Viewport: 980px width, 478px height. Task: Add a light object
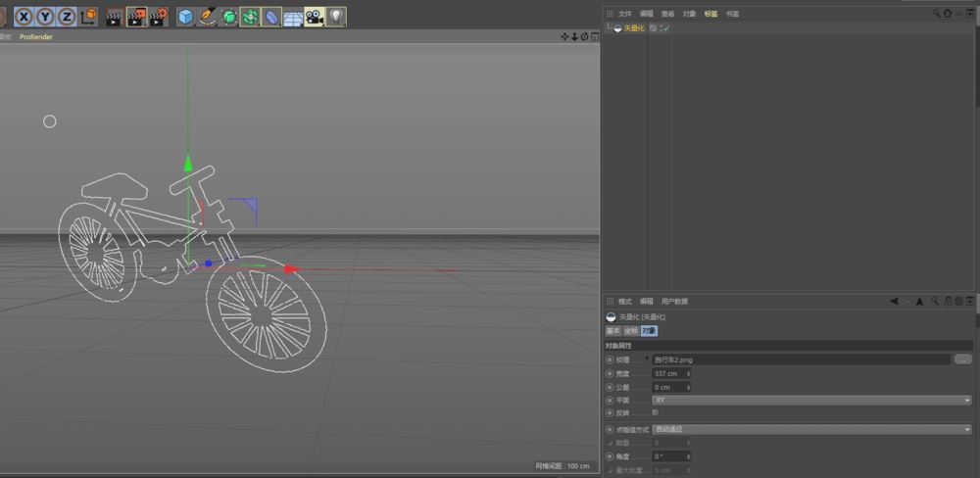point(335,16)
